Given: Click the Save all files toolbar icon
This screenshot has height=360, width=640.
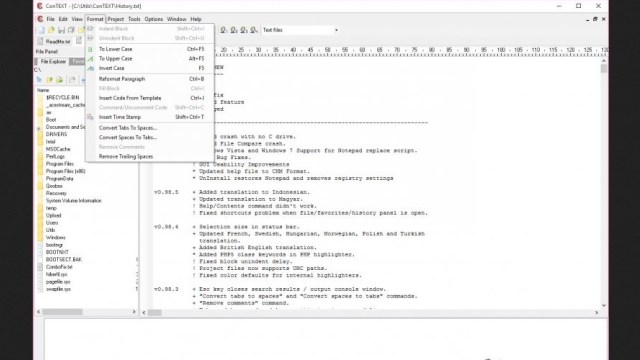Looking at the screenshot, I should tap(71, 30).
